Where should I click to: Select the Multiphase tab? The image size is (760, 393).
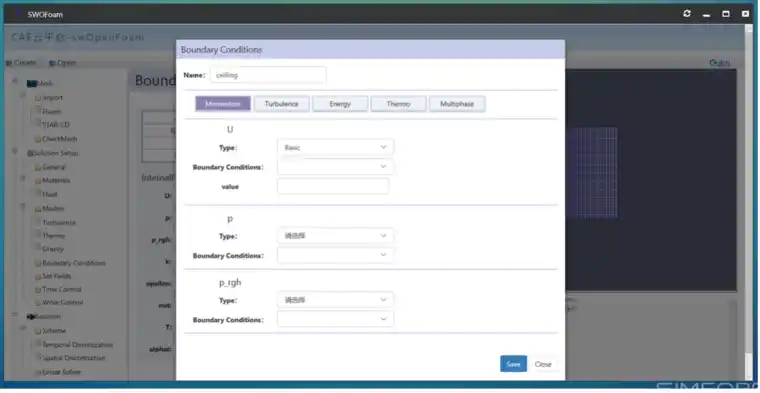click(457, 104)
